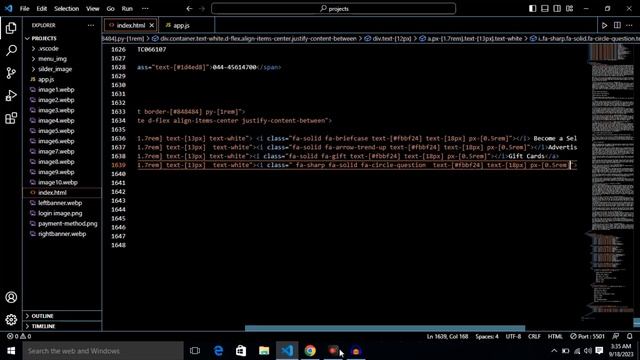Expand the OUTLINE section

tap(42, 316)
